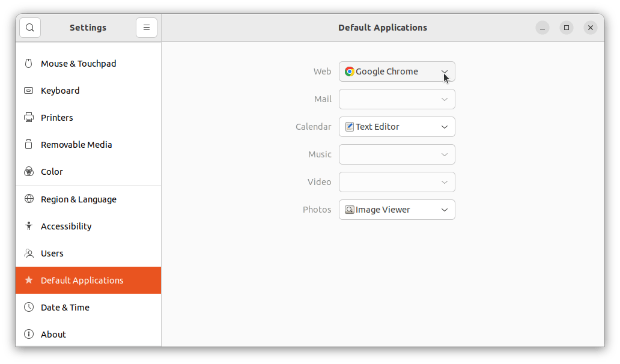
Task: Click the Printers icon in the sidebar
Action: coord(29,117)
